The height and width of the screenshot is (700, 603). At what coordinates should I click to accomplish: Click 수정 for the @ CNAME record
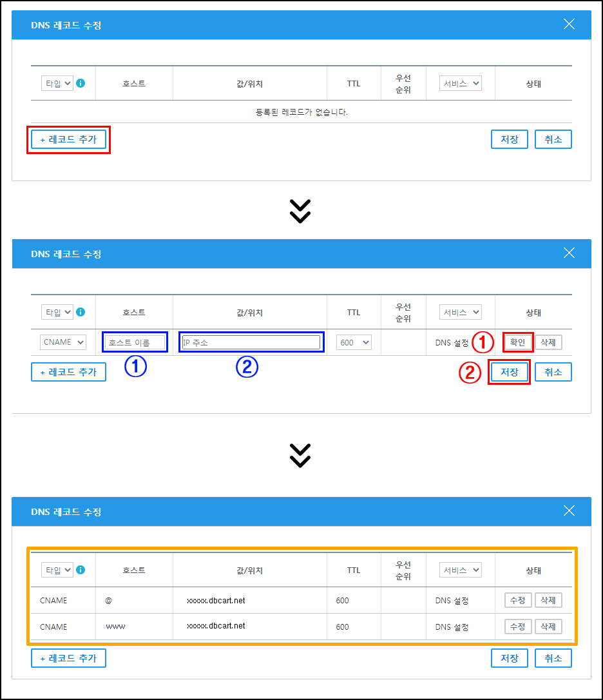pos(518,601)
